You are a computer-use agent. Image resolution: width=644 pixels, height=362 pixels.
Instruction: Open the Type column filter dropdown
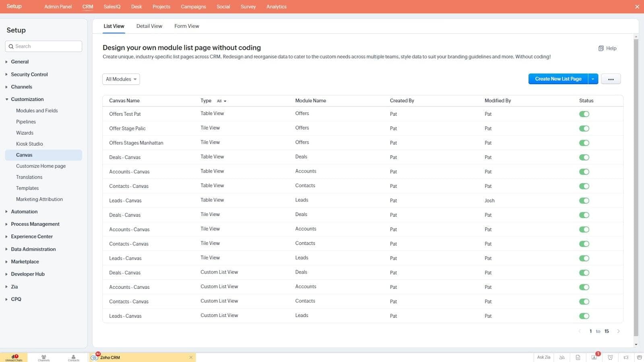[x=222, y=101]
